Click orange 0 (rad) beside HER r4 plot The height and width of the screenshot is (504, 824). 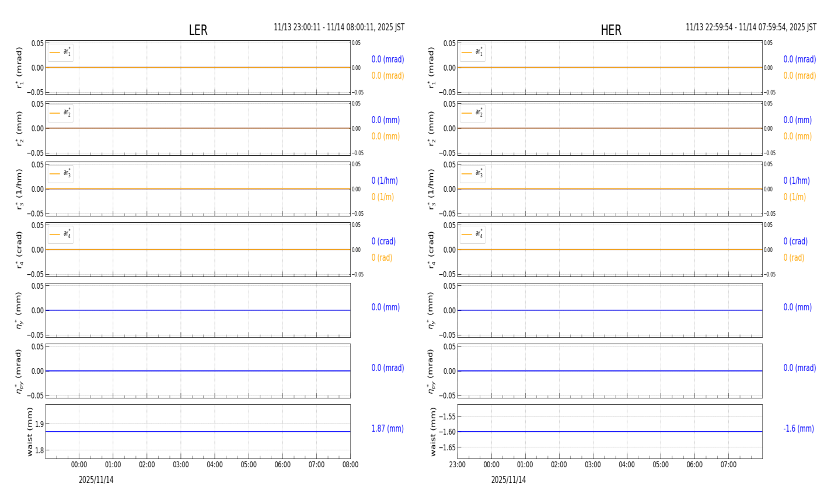pyautogui.click(x=794, y=258)
